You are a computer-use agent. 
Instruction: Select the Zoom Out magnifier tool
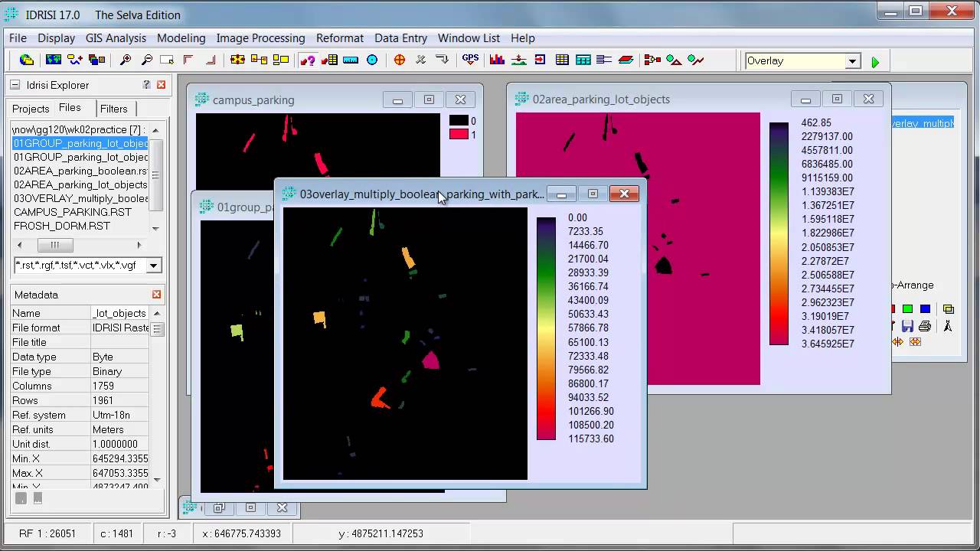(x=146, y=60)
